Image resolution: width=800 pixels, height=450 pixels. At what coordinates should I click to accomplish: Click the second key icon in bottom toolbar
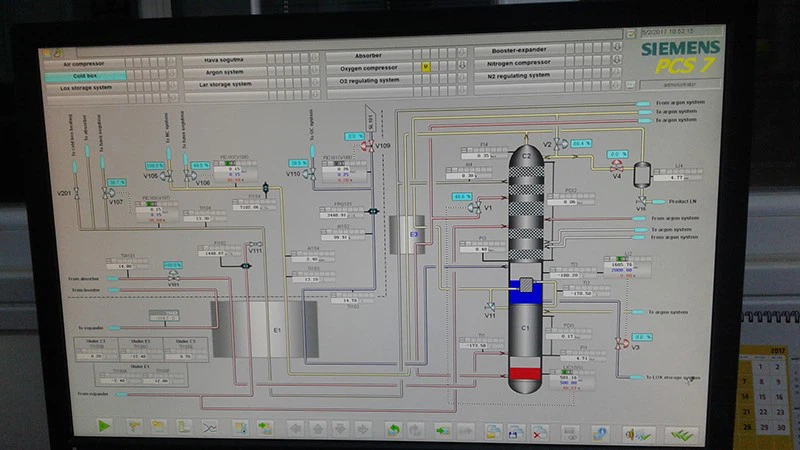coord(158,426)
